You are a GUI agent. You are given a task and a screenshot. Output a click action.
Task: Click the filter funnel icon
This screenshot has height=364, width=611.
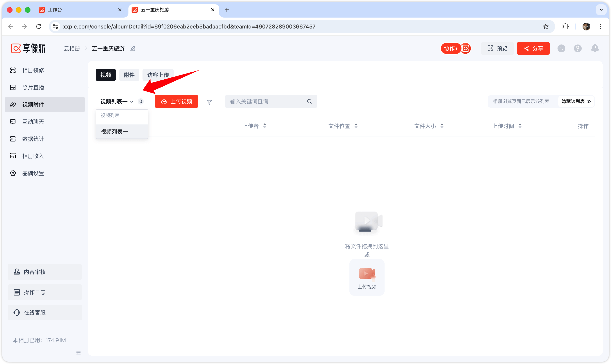[209, 102]
